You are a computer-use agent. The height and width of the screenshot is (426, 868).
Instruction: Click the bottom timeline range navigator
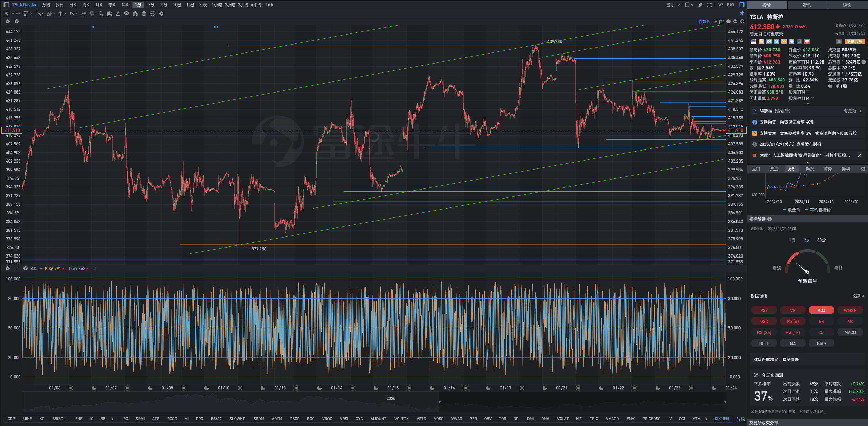click(374, 402)
